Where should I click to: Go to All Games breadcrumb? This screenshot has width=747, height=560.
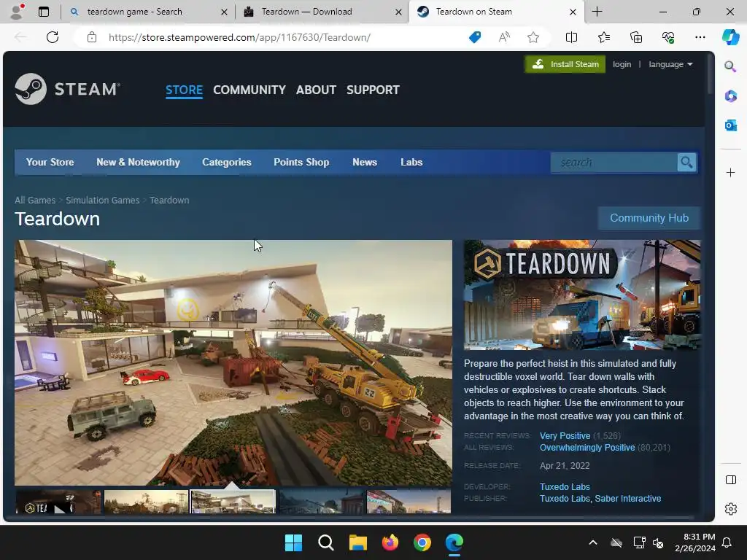(x=35, y=201)
